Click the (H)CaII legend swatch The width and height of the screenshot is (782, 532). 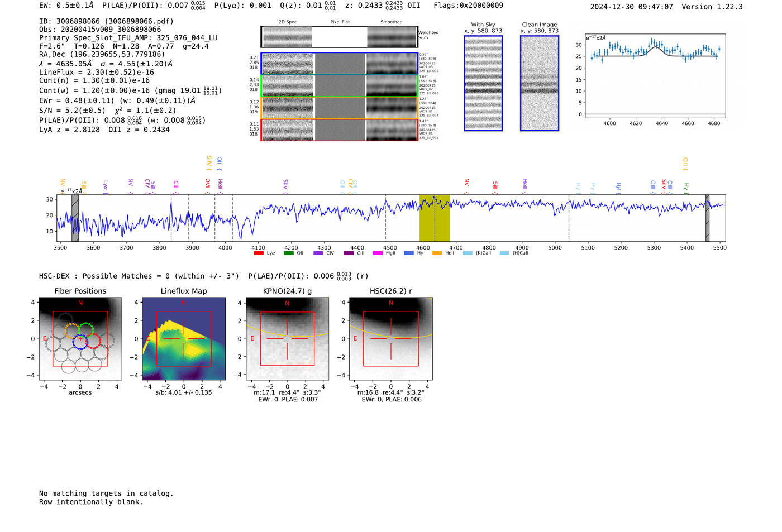pos(504,253)
